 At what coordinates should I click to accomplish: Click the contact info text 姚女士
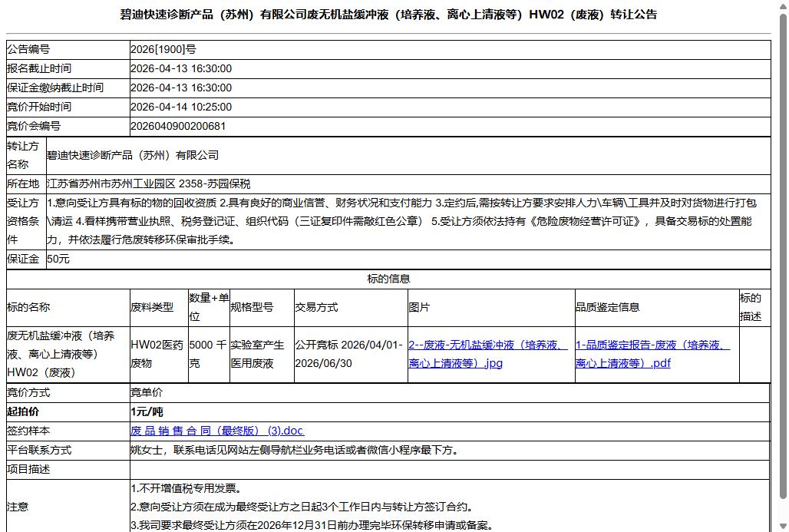[x=295, y=450]
